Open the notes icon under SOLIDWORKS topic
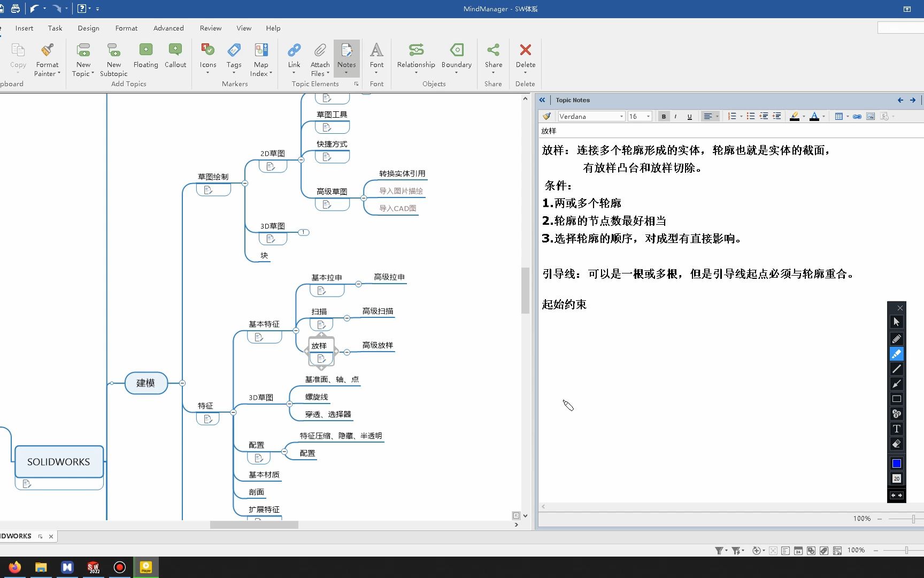Image resolution: width=924 pixels, height=578 pixels. (27, 484)
